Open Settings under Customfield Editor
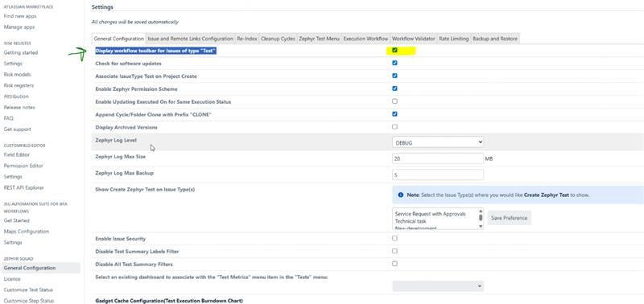 13,177
